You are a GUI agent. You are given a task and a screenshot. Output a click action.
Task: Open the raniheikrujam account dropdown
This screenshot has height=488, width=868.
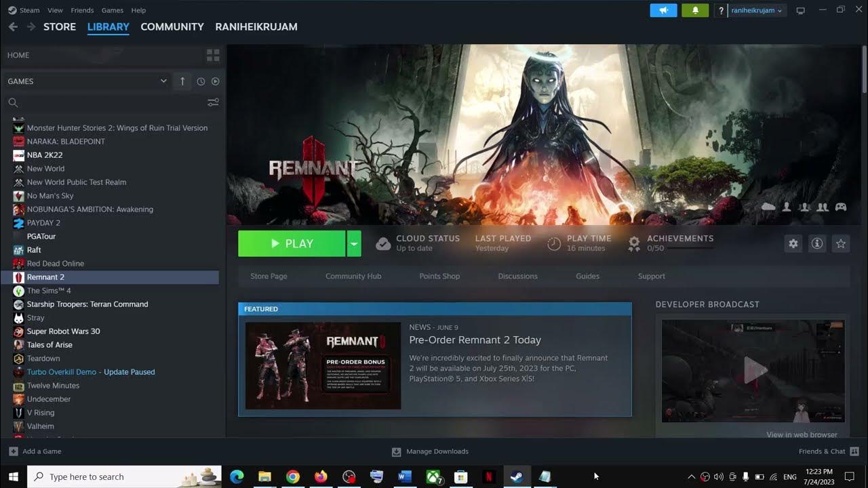(x=757, y=10)
